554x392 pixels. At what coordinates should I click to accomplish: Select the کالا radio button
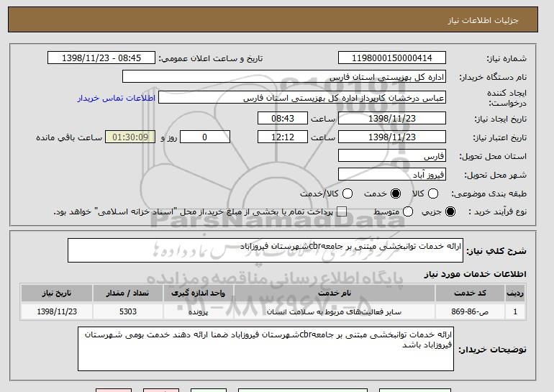click(433, 193)
